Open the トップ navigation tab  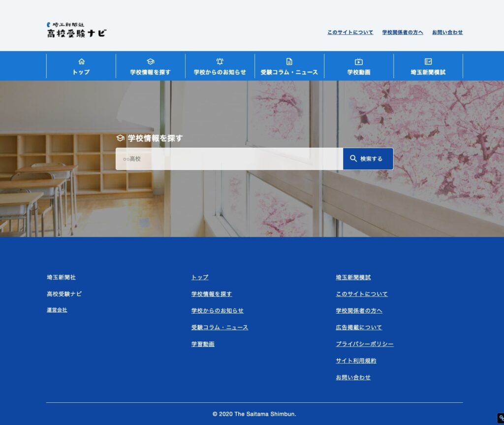point(81,71)
